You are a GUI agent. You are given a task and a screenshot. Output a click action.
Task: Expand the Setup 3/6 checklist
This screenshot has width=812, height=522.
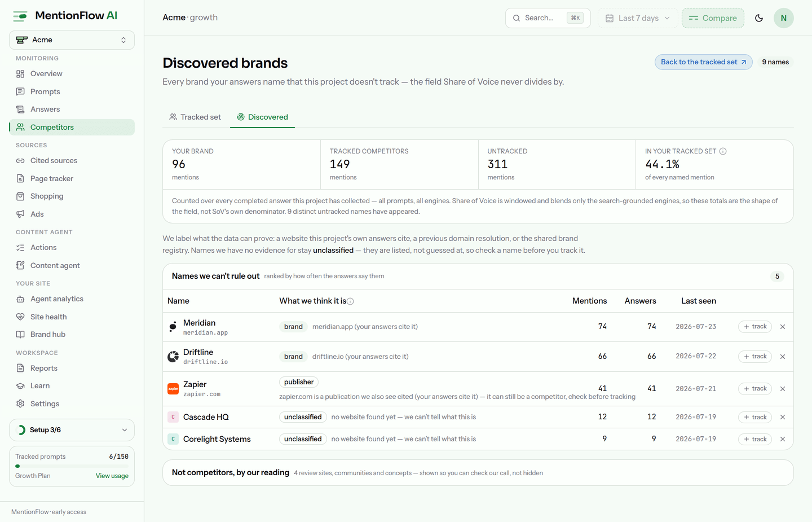tap(72, 430)
